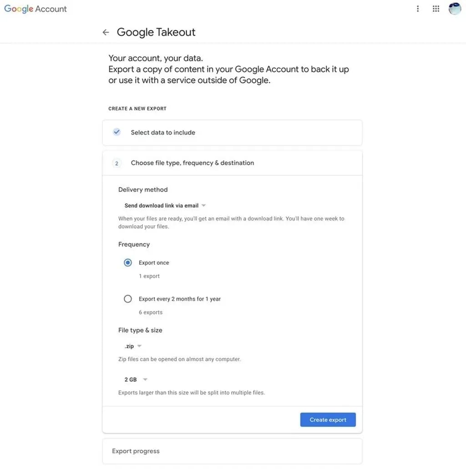Open the Send download link via email dropdown

pyautogui.click(x=165, y=205)
